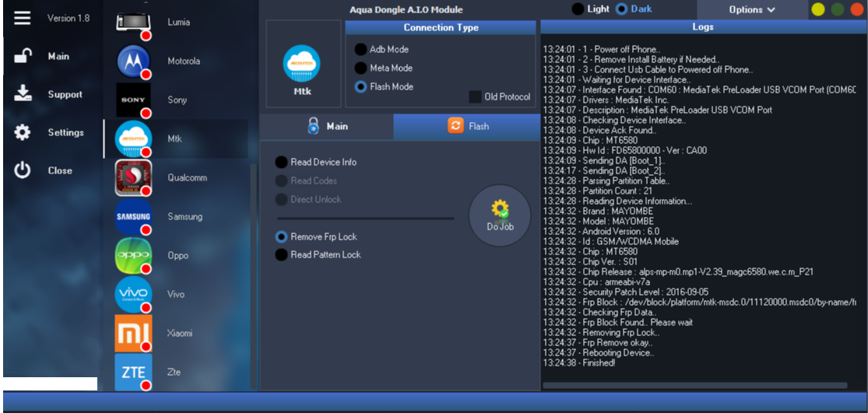The image size is (868, 413).
Task: Click the Qualcomm label in brand list
Action: click(x=185, y=177)
